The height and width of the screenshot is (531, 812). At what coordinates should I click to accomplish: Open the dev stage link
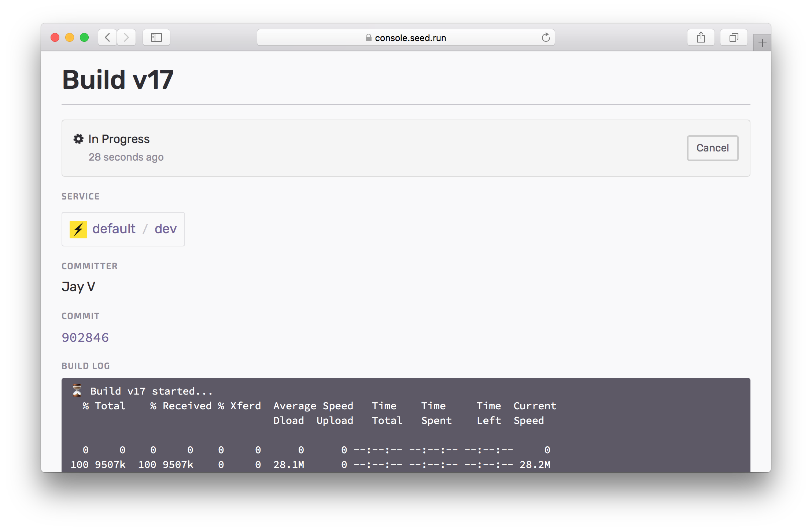click(x=166, y=229)
